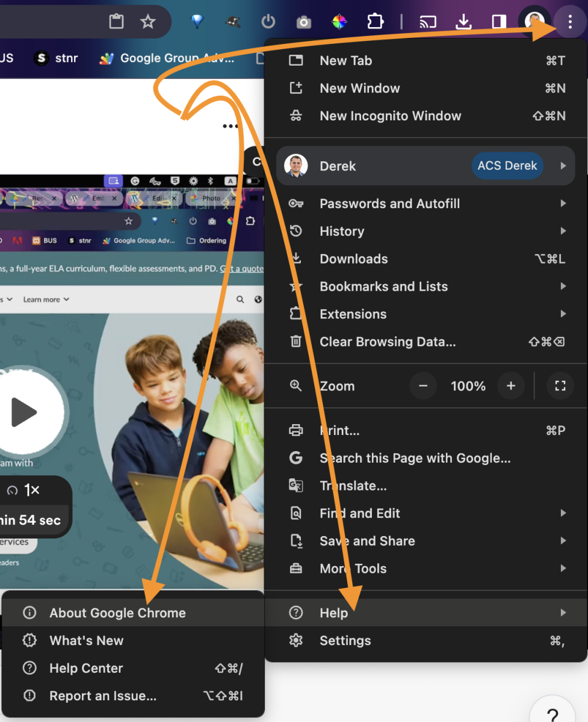Click the large white play button
Image resolution: width=588 pixels, height=722 pixels.
tap(24, 412)
